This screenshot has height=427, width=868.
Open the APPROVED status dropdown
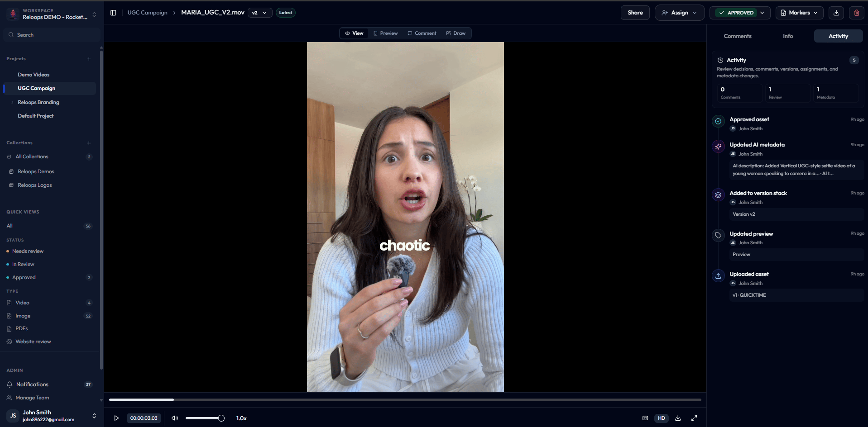coord(740,13)
